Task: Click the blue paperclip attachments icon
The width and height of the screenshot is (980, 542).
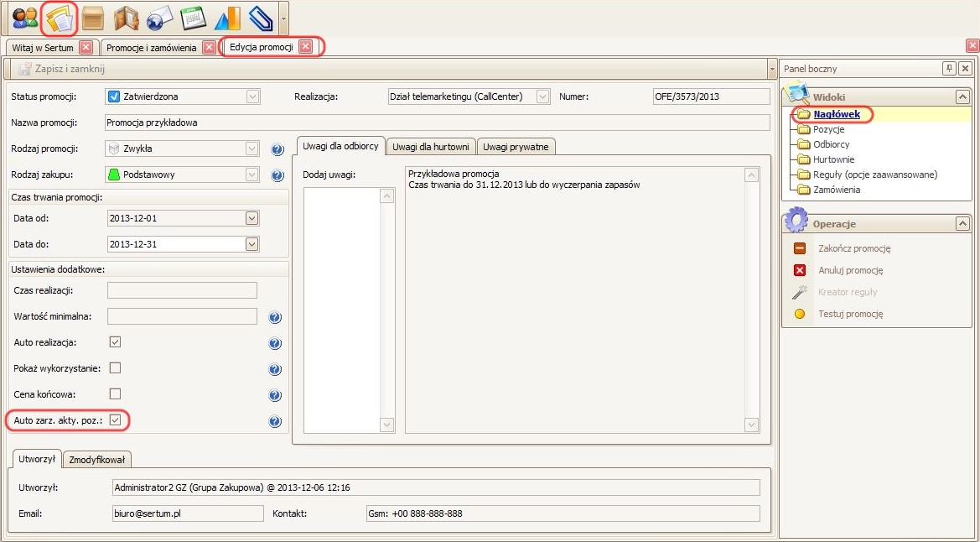Action: pos(261,18)
